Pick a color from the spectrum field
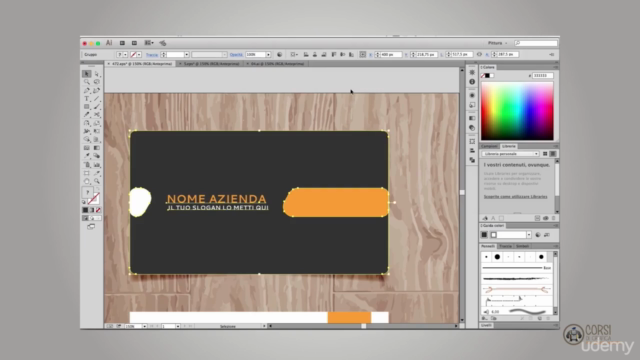Screen dimensions: 640x360 pyautogui.click(x=517, y=111)
